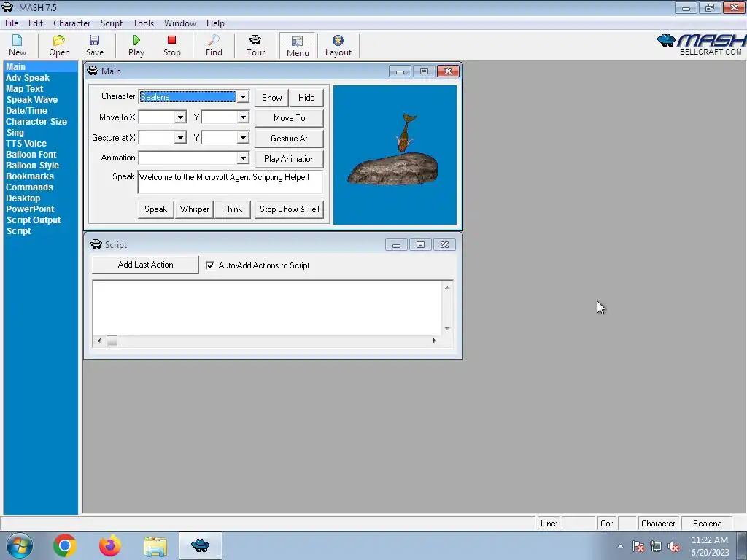
Task: Select Character Size in the sidebar
Action: click(x=36, y=122)
